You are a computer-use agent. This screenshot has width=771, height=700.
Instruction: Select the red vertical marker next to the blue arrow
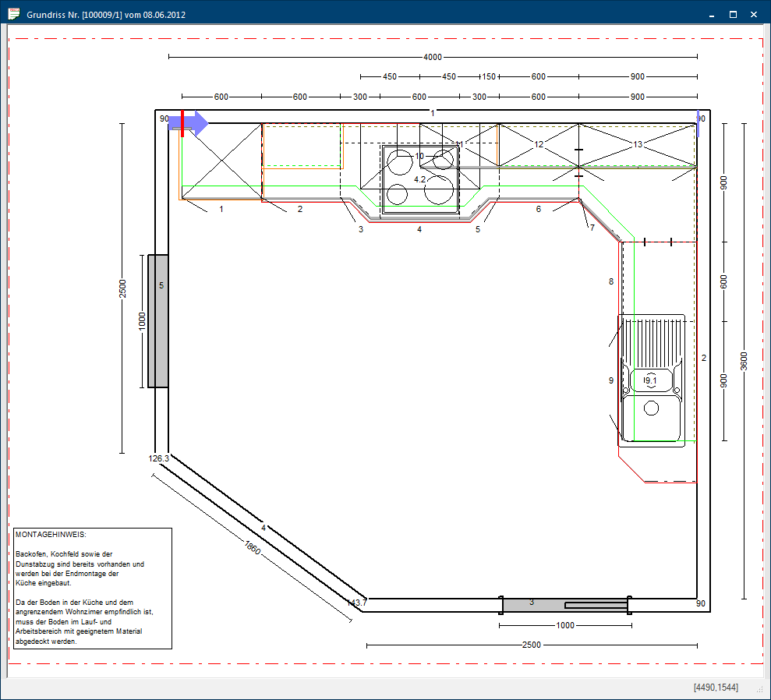tap(182, 123)
